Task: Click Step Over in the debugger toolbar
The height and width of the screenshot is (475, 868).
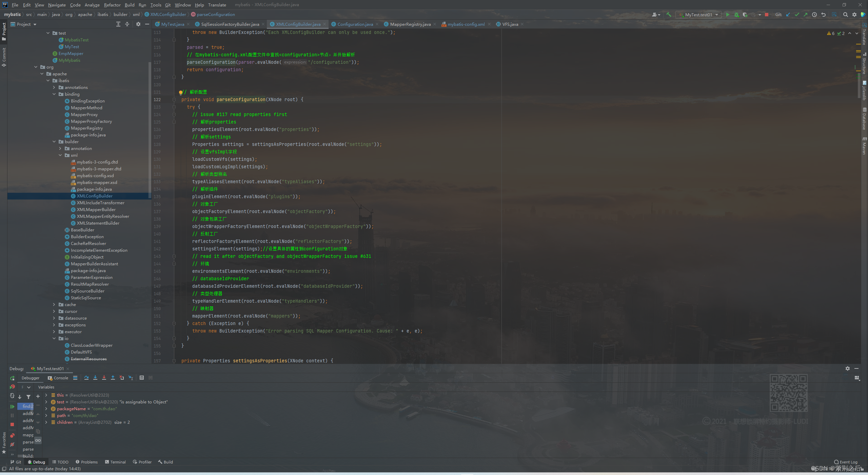Action: [x=86, y=378]
